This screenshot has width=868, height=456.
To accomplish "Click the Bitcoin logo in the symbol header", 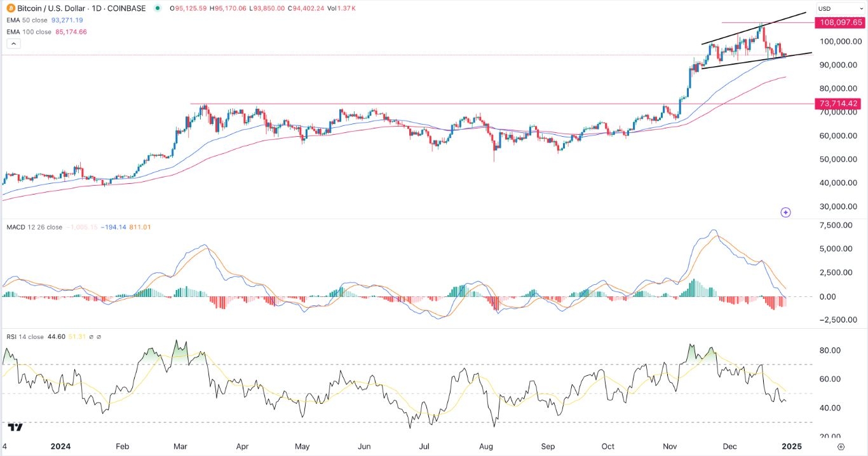I will click(x=10, y=8).
